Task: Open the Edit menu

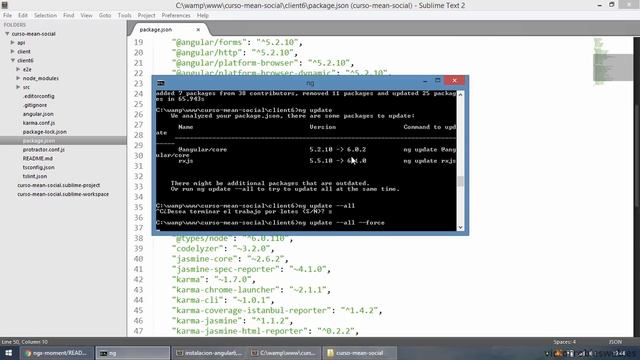Action: (23, 15)
